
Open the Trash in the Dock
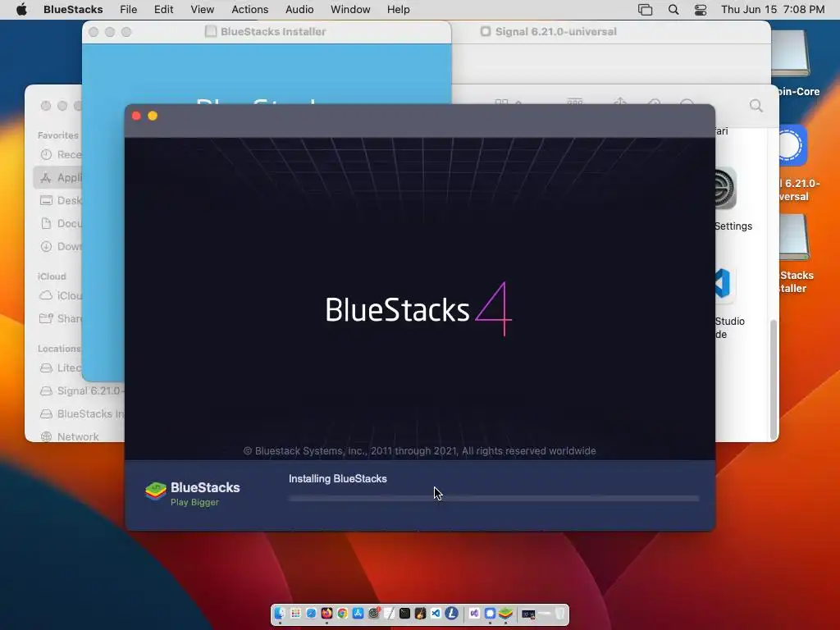click(x=559, y=614)
